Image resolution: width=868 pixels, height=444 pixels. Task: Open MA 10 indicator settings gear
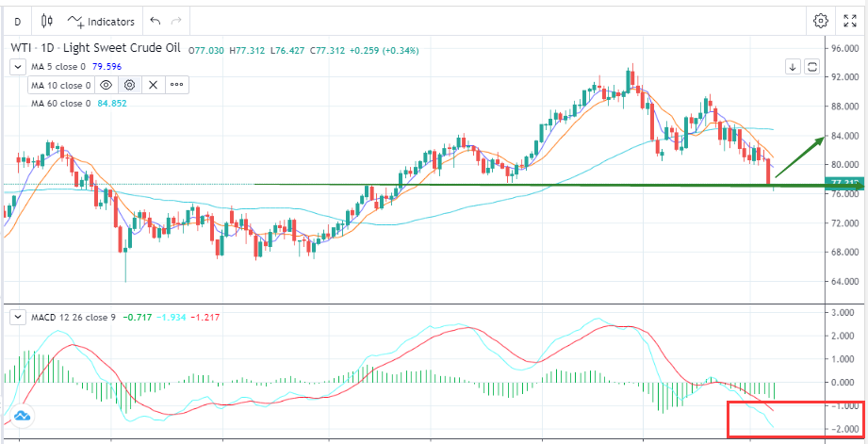point(130,85)
